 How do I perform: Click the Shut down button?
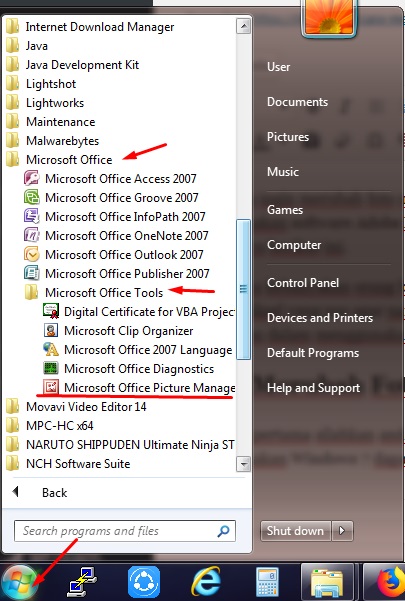tap(295, 531)
